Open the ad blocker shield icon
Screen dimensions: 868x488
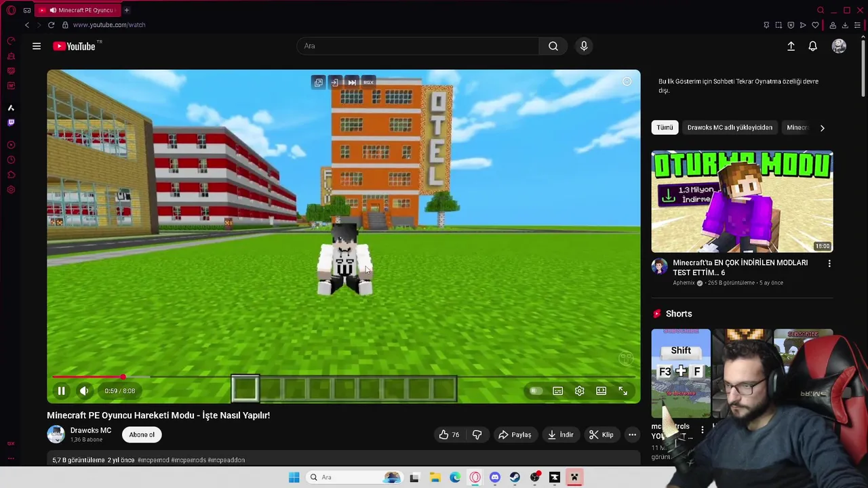[x=791, y=25]
